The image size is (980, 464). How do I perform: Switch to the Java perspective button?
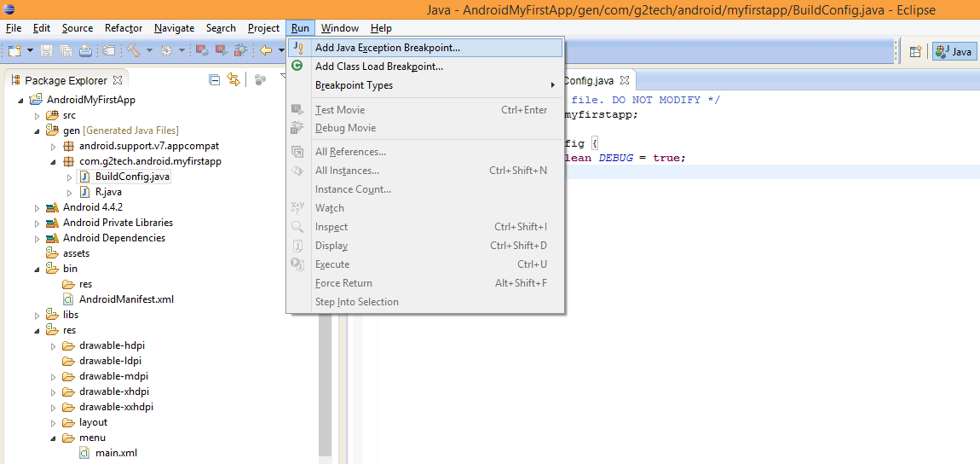pyautogui.click(x=955, y=52)
